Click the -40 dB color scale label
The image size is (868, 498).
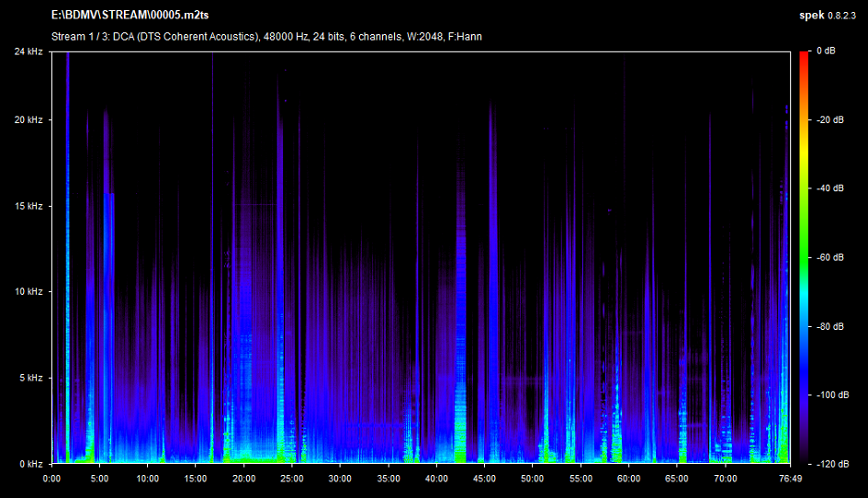point(831,188)
